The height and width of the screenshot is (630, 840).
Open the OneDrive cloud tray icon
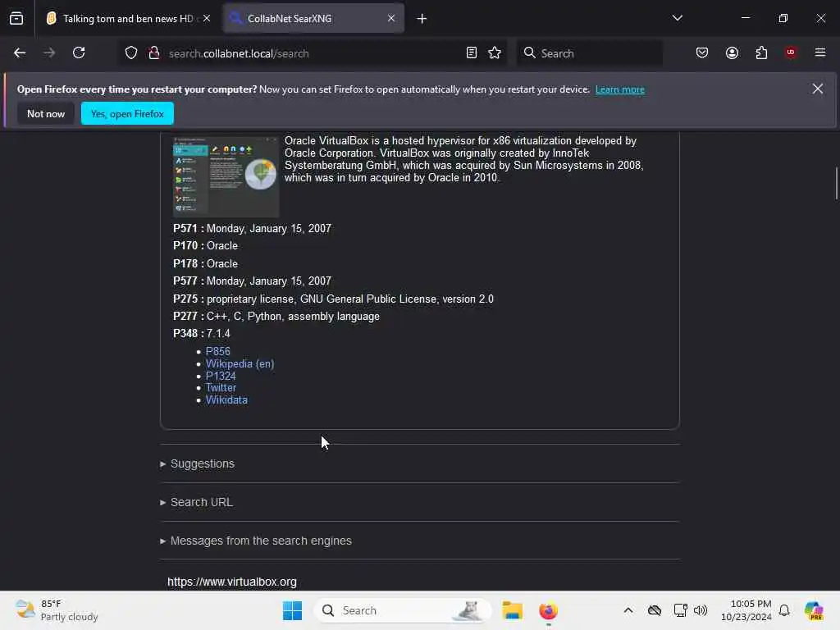tap(654, 610)
